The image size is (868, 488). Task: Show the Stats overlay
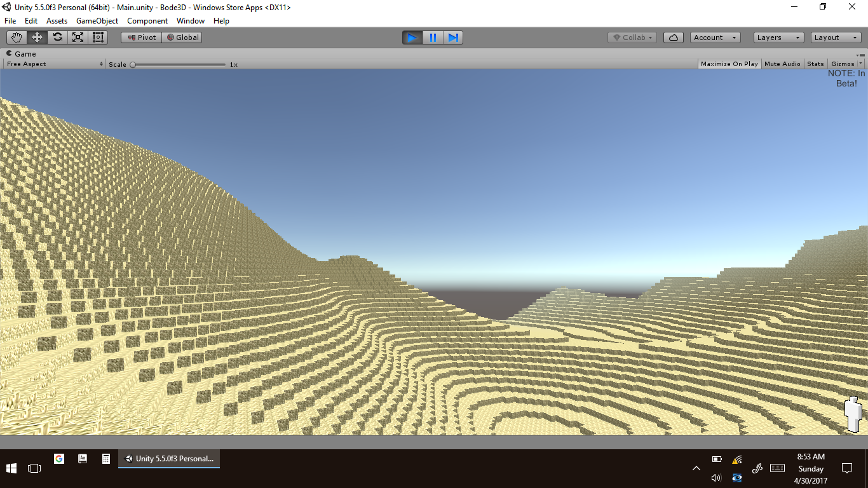click(x=815, y=64)
